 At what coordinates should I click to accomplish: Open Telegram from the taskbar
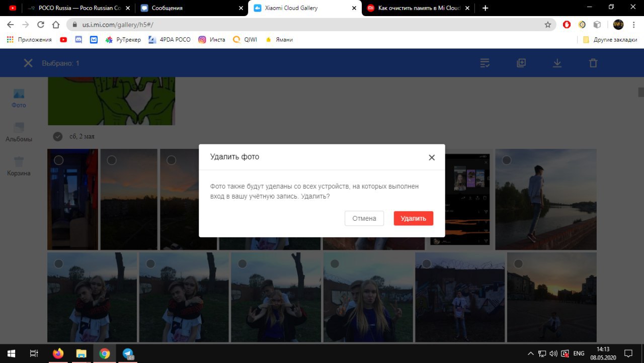click(x=128, y=353)
